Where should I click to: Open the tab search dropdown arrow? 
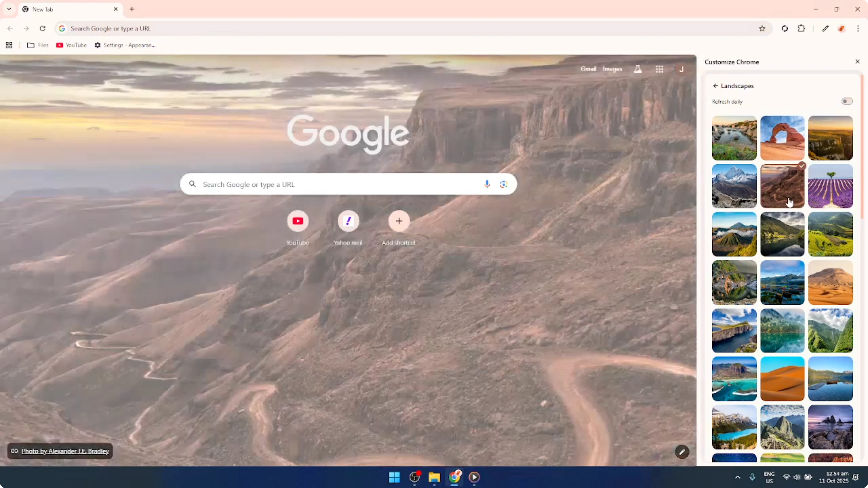coord(9,9)
